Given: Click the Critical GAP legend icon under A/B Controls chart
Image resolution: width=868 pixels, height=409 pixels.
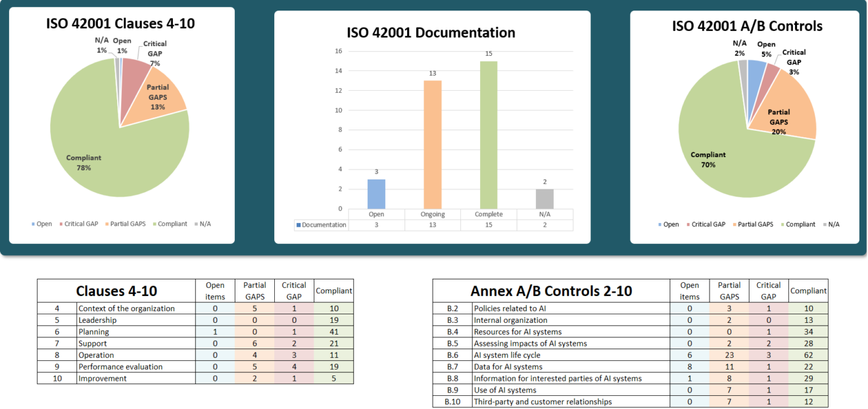Looking at the screenshot, I should point(688,224).
